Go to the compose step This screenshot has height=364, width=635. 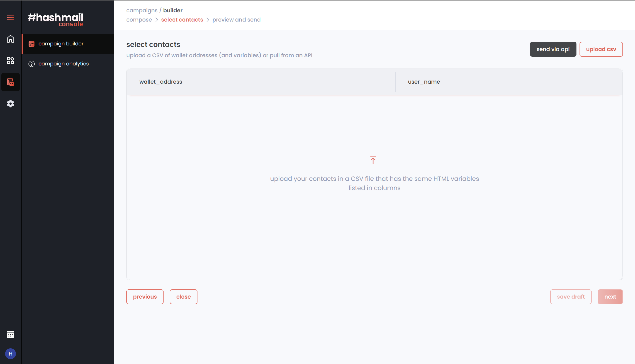point(139,20)
